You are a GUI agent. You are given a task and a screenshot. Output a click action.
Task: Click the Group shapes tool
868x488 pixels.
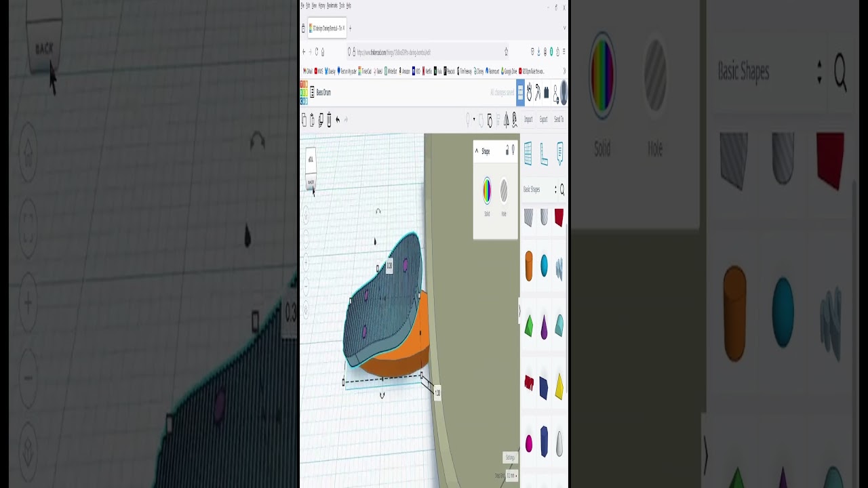point(481,119)
